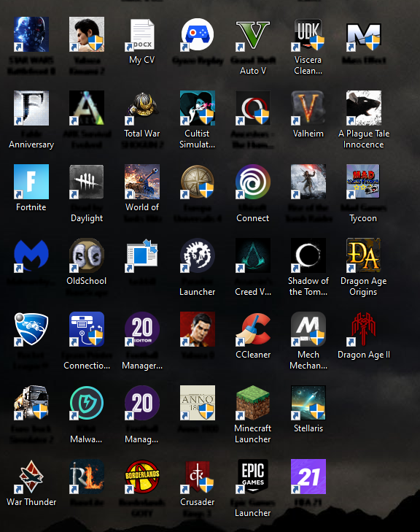The width and height of the screenshot is (420, 532).
Task: Select the blue Malwarebytes M icon
Action: 31,255
